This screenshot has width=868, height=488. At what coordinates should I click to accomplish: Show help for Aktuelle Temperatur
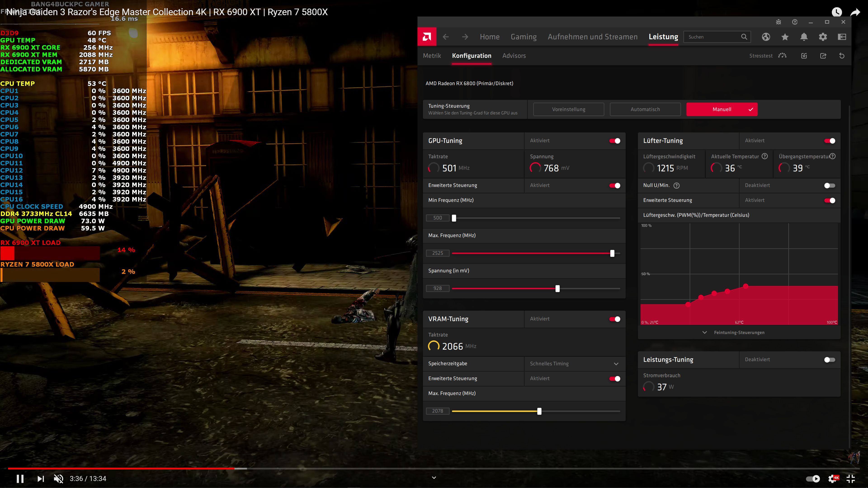click(764, 156)
